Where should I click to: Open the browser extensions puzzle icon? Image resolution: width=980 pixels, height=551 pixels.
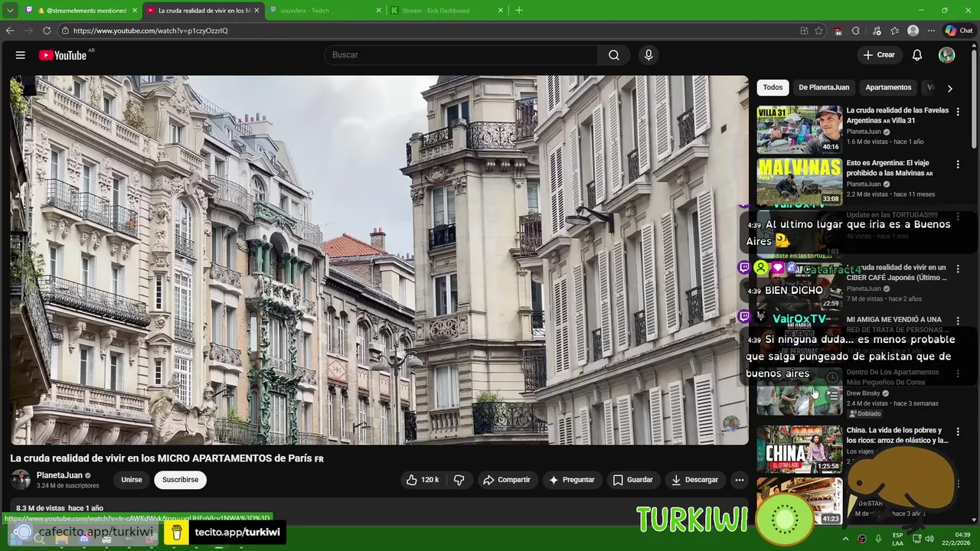click(x=855, y=31)
